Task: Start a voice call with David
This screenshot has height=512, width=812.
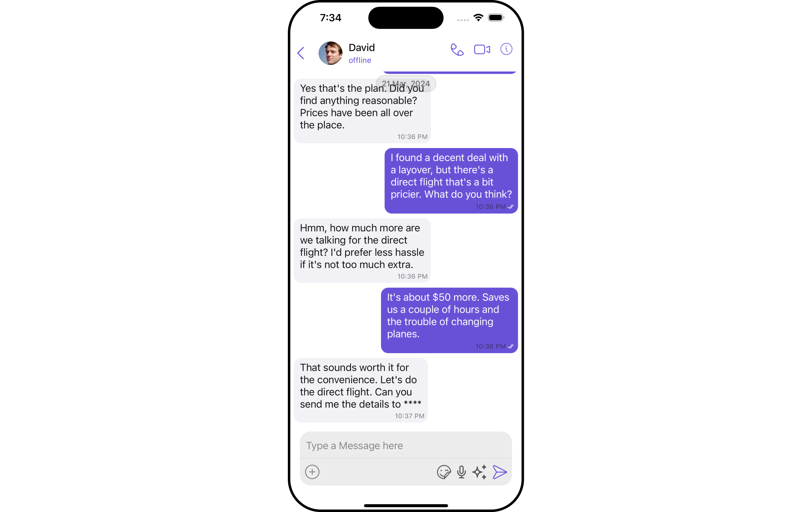Action: click(x=457, y=50)
